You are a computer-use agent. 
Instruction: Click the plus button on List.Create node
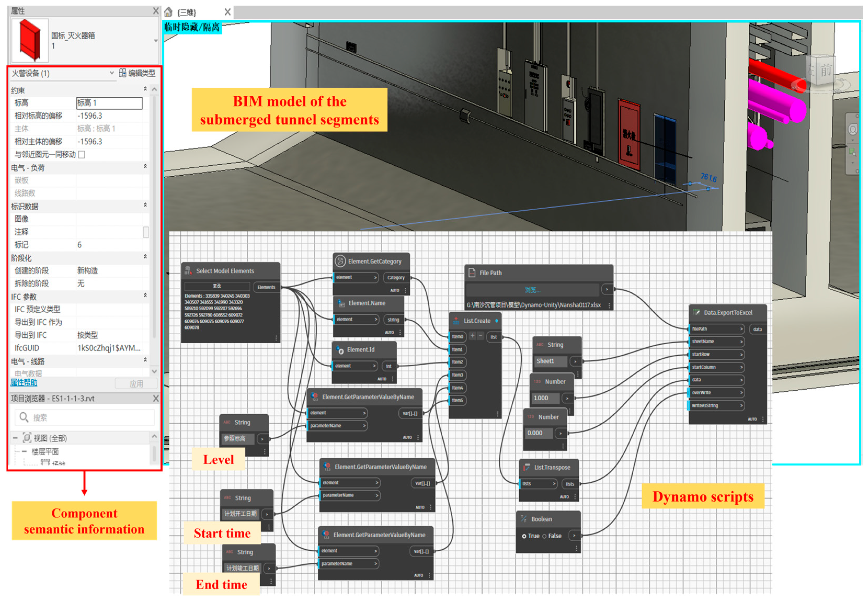click(x=472, y=336)
